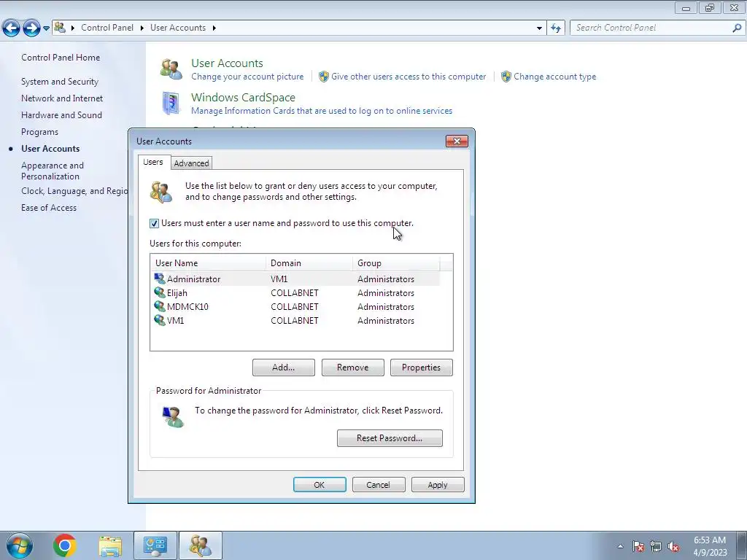The width and height of the screenshot is (747, 560).
Task: Click shield icon beside Change account type
Action: click(506, 77)
